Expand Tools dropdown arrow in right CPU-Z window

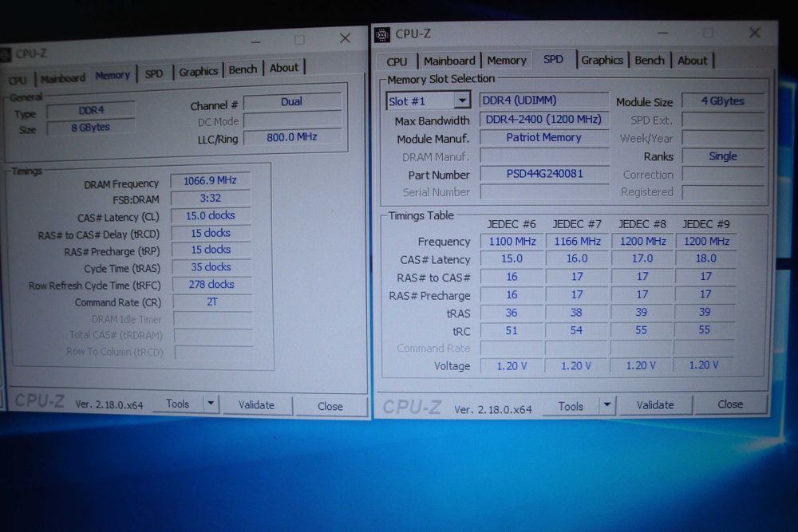click(x=606, y=406)
